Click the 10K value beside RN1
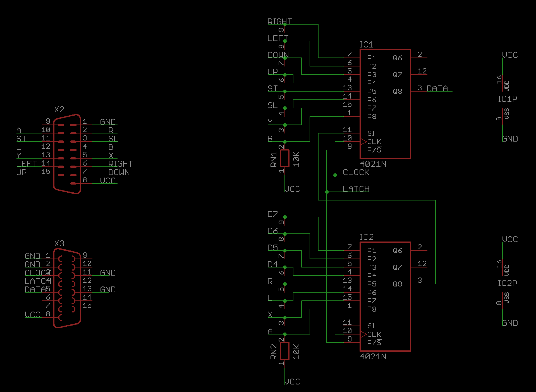Image resolution: width=536 pixels, height=392 pixels. (296, 159)
